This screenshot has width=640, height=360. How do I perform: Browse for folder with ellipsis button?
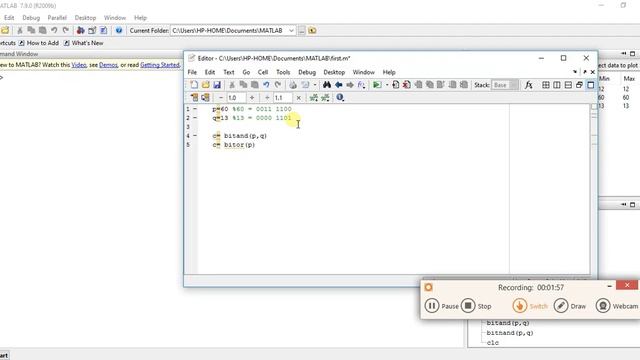(x=302, y=31)
